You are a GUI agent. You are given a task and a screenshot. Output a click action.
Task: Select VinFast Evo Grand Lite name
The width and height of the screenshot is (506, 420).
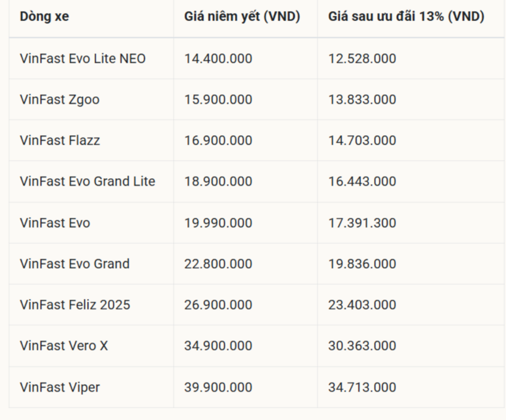coord(88,181)
